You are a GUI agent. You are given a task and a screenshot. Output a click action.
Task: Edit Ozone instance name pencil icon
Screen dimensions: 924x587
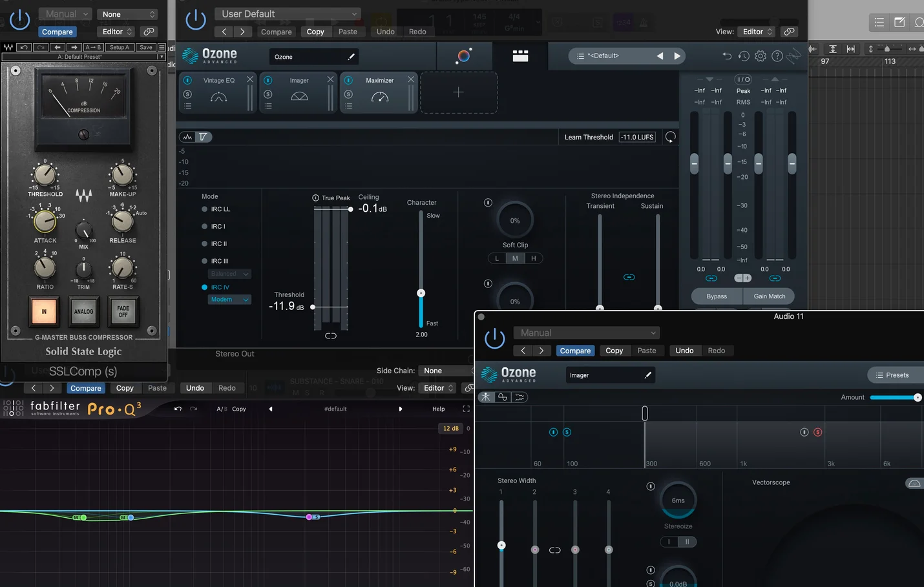[x=351, y=57]
